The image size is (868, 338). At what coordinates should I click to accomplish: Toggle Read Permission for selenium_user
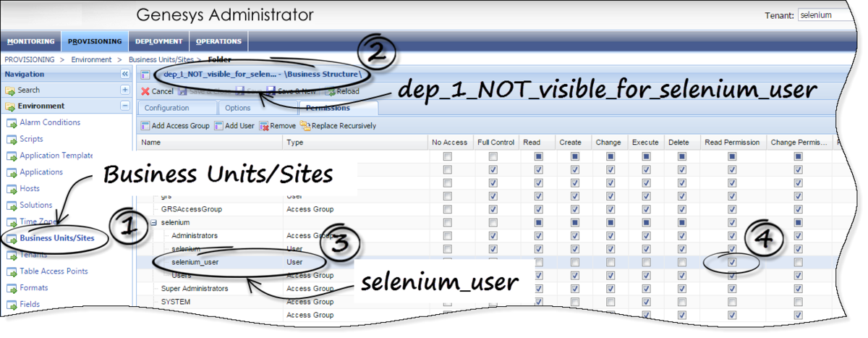[x=732, y=262]
